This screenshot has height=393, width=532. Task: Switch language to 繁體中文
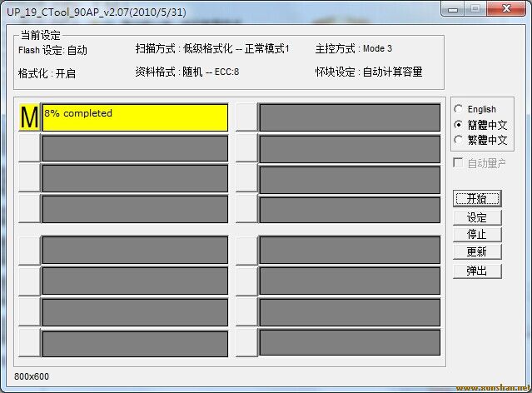tap(459, 140)
